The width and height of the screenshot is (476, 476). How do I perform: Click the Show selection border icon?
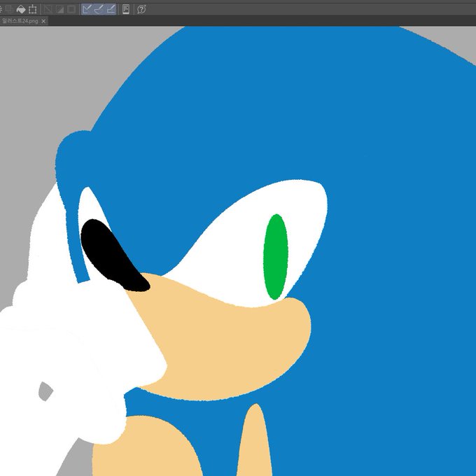tap(71, 9)
